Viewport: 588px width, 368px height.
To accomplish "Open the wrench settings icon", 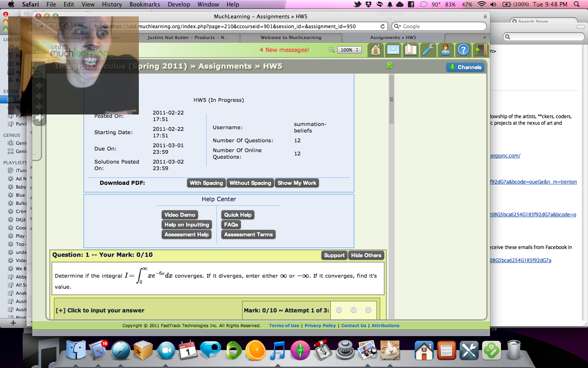I will click(428, 50).
